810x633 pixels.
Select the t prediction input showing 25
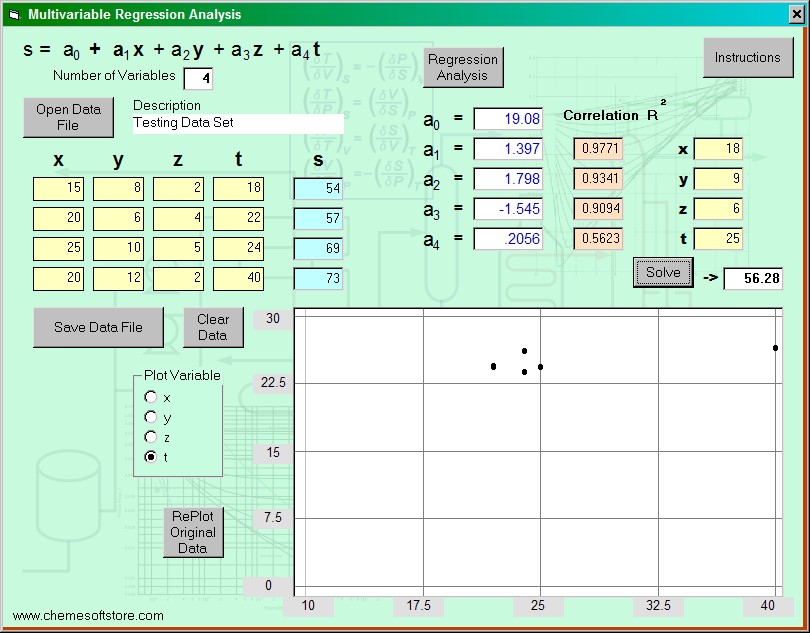pos(718,239)
